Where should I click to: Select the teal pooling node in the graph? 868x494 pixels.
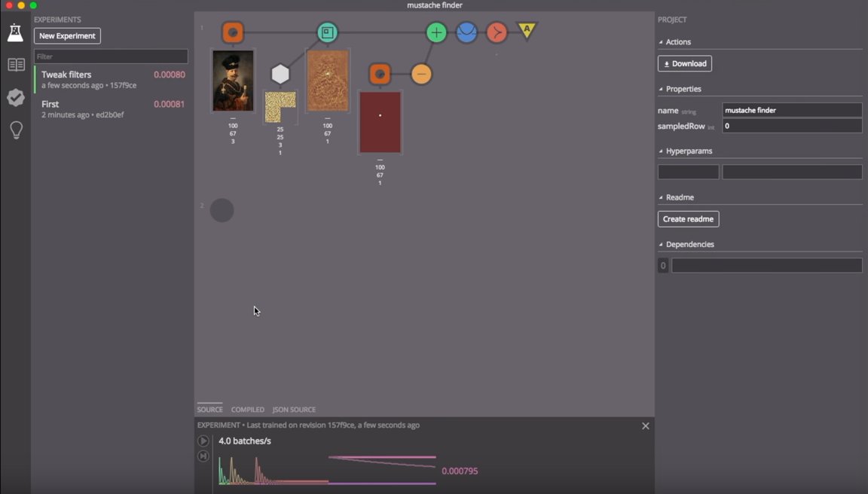tap(328, 32)
